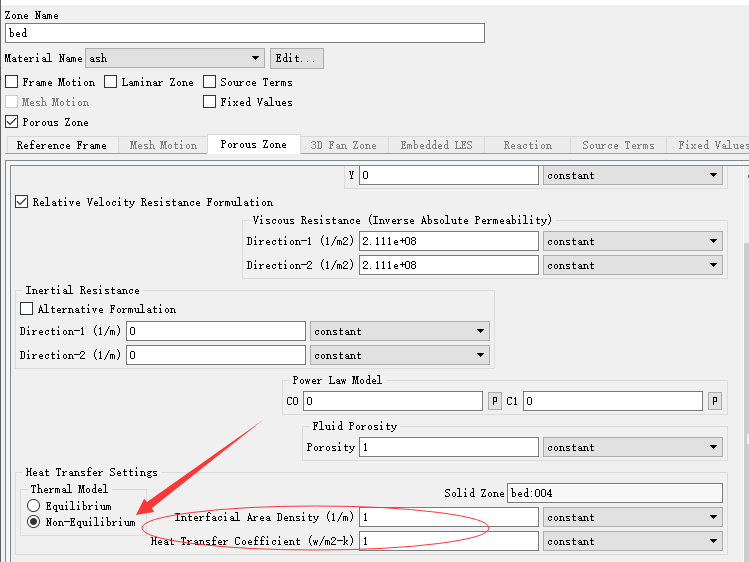Click the Power Law C0 input field
Viewport: 749px width, 562px height.
tap(393, 401)
